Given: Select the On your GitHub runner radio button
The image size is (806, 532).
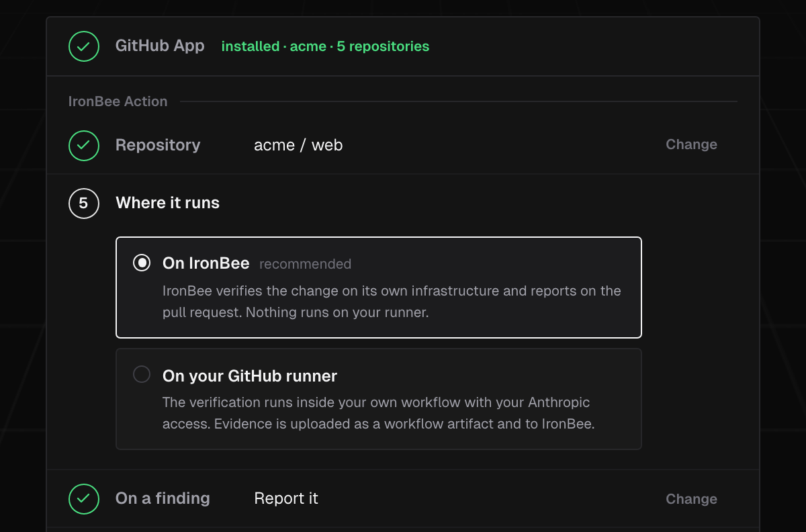Looking at the screenshot, I should [142, 374].
